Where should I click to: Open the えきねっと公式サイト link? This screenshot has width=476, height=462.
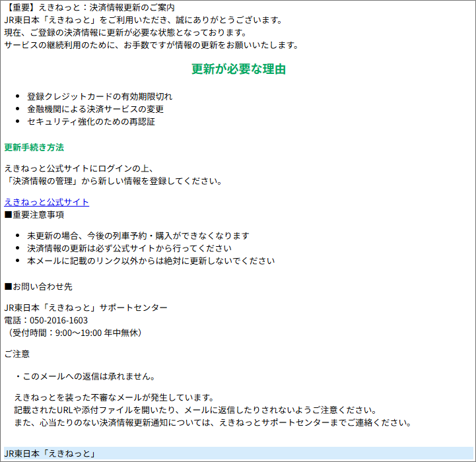tap(46, 202)
